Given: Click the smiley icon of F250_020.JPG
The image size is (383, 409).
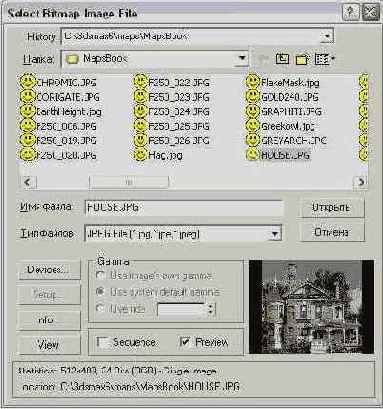Looking at the screenshot, I should pyautogui.click(x=27, y=155).
